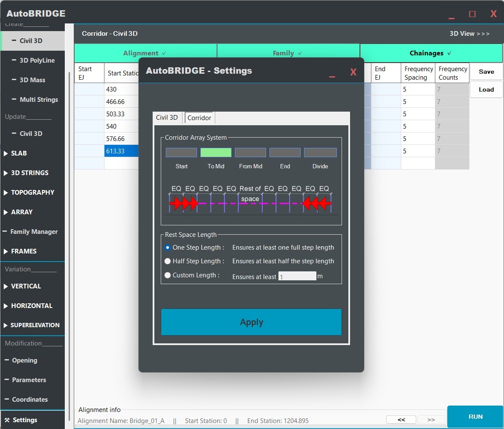Pick the End array mode swatch

coord(285,153)
